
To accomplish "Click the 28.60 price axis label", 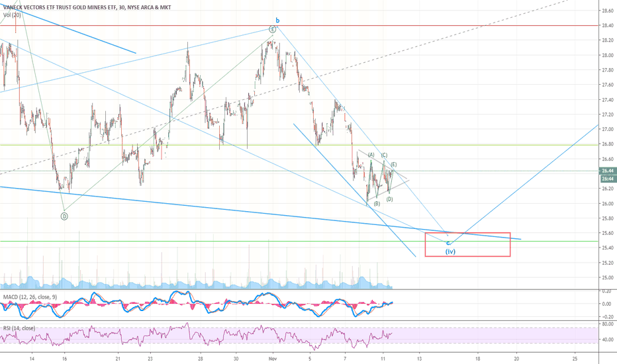I will coord(608,11).
